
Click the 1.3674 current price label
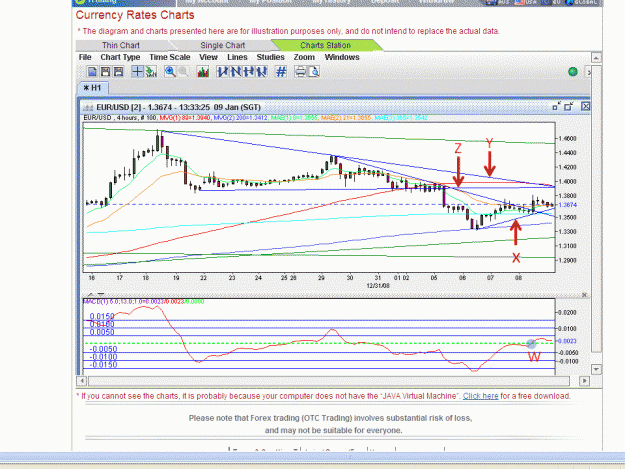click(x=568, y=205)
